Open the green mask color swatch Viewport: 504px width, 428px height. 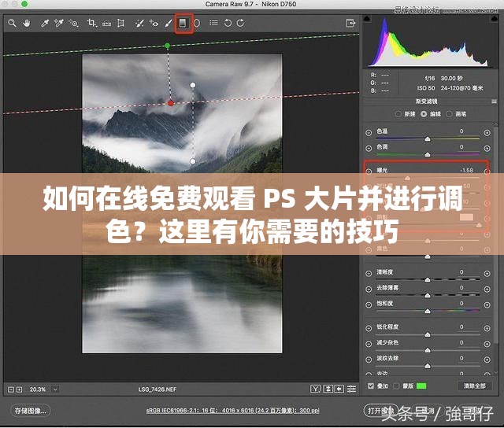[421, 386]
